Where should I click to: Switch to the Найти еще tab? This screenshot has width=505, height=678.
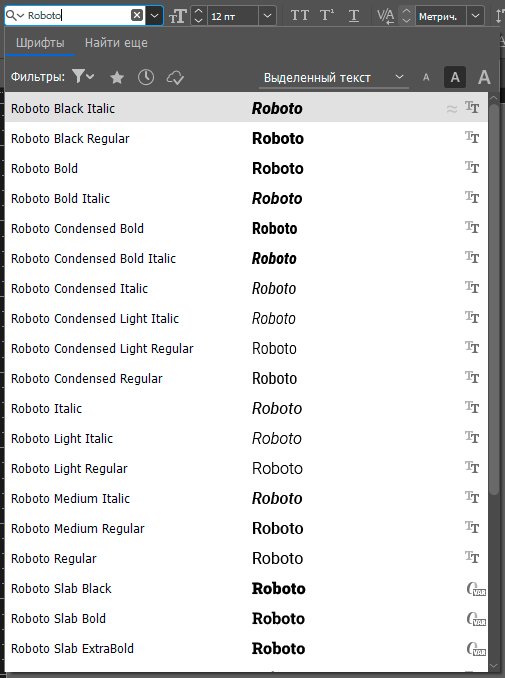pos(116,43)
